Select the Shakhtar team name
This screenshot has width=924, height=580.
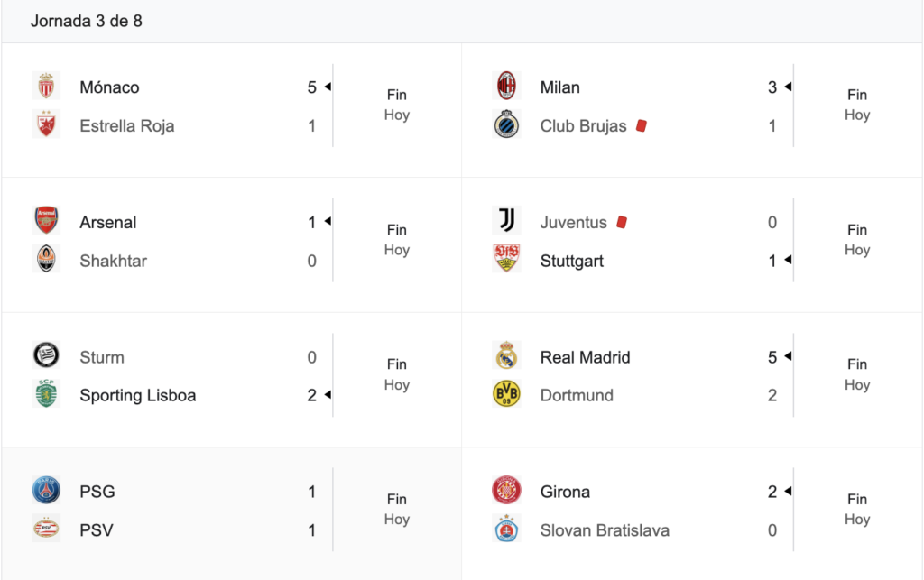(x=113, y=261)
